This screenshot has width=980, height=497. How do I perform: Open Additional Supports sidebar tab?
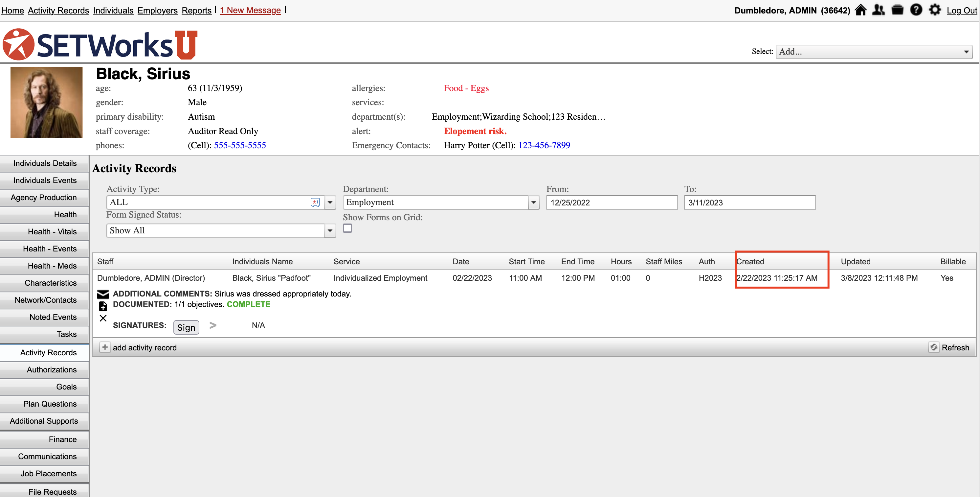click(x=45, y=421)
